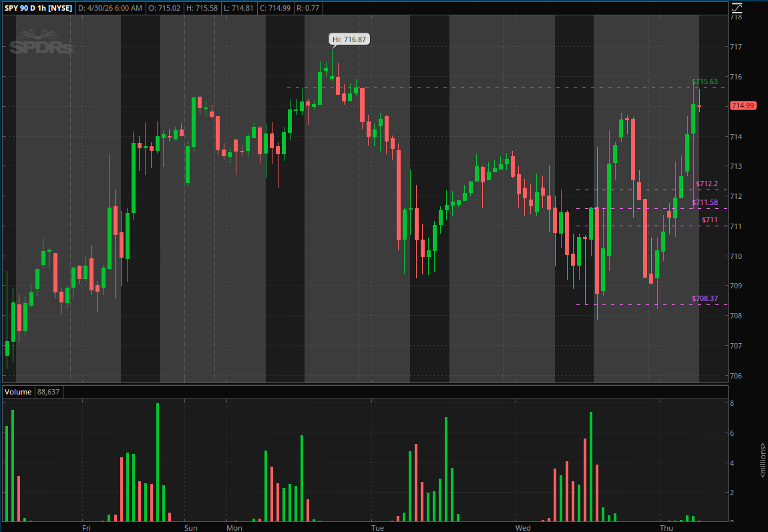Select the date readout 4/30/26 6:00 AM
Screen dimensions: 768x532
point(110,8)
